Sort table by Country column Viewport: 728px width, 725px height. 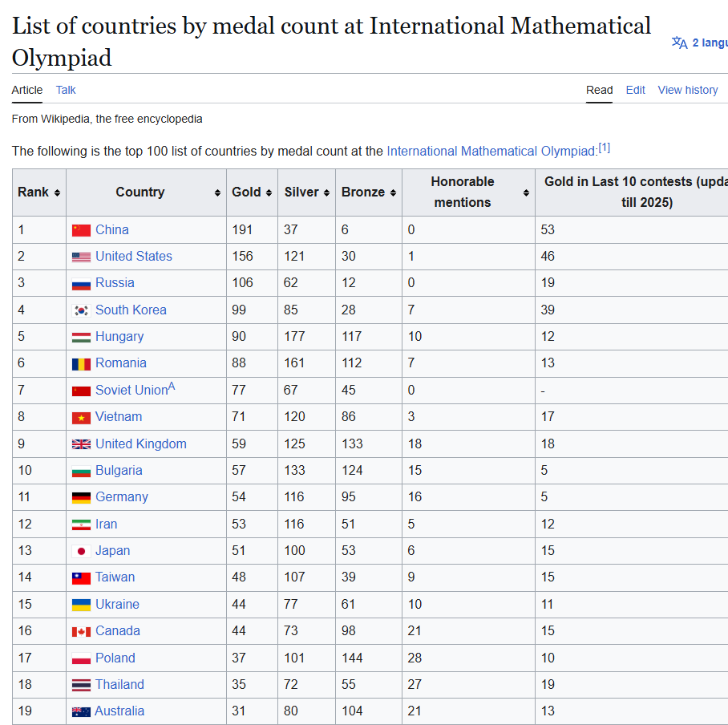click(217, 192)
